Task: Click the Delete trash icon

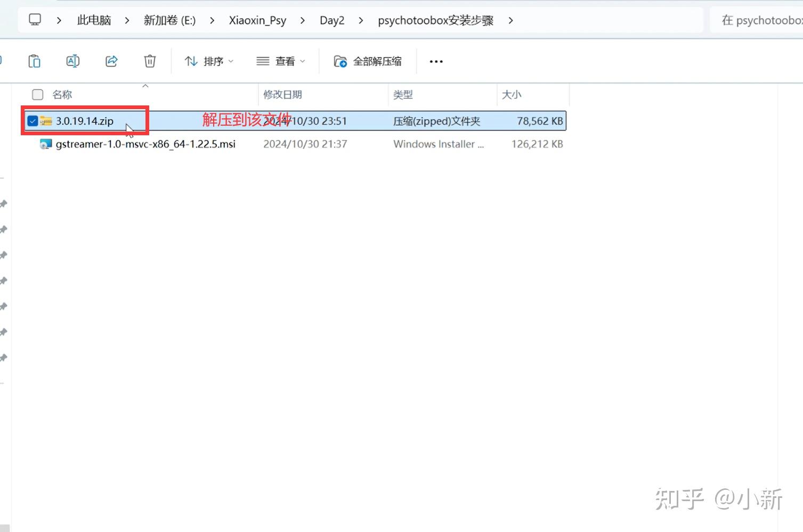Action: pyautogui.click(x=149, y=61)
